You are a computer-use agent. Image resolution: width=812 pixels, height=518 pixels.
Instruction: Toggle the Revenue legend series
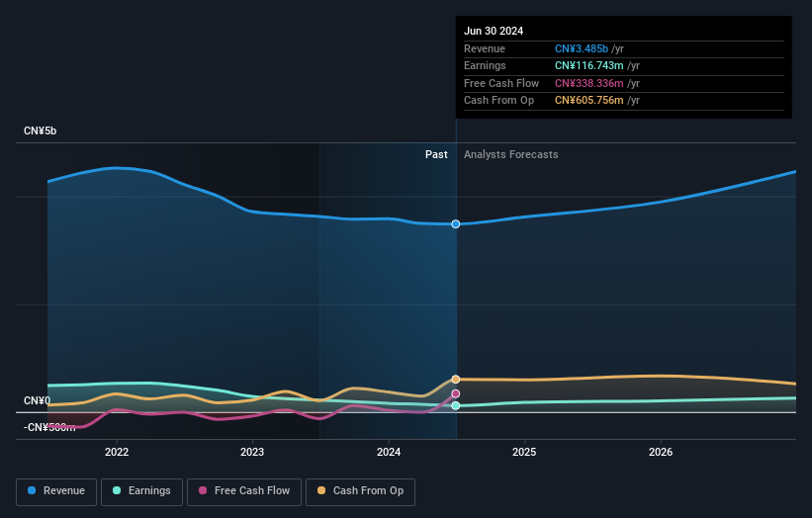tap(56, 491)
